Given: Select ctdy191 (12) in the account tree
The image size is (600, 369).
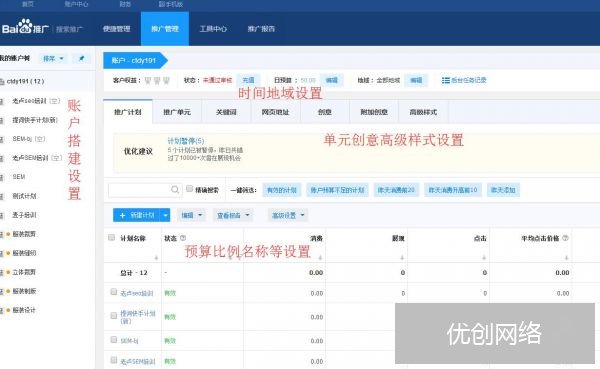Looking at the screenshot, I should pyautogui.click(x=25, y=81).
